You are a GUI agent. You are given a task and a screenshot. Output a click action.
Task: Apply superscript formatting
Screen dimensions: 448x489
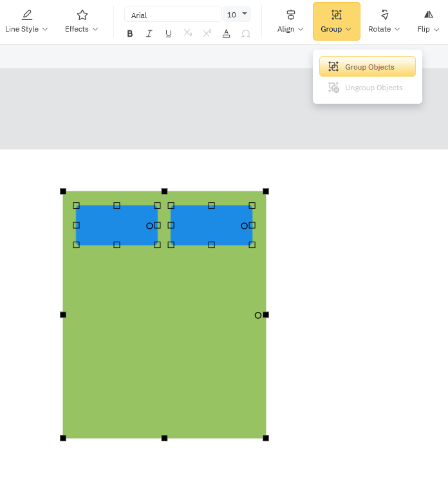(x=207, y=33)
